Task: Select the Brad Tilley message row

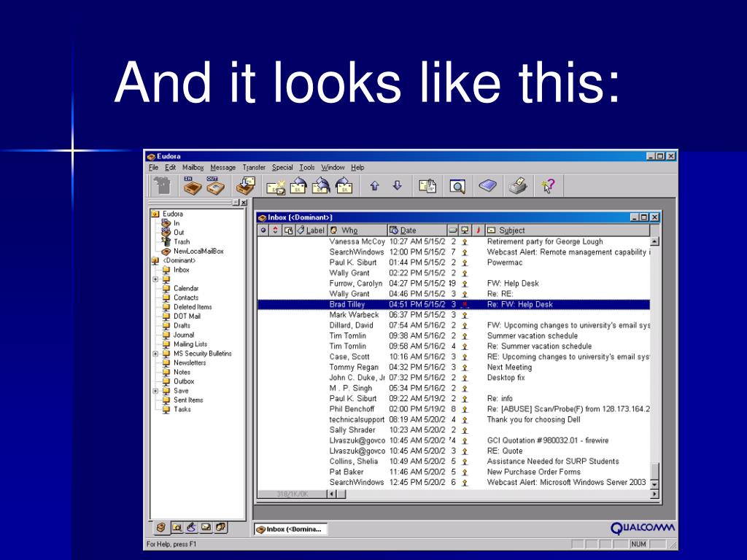Action: click(454, 304)
